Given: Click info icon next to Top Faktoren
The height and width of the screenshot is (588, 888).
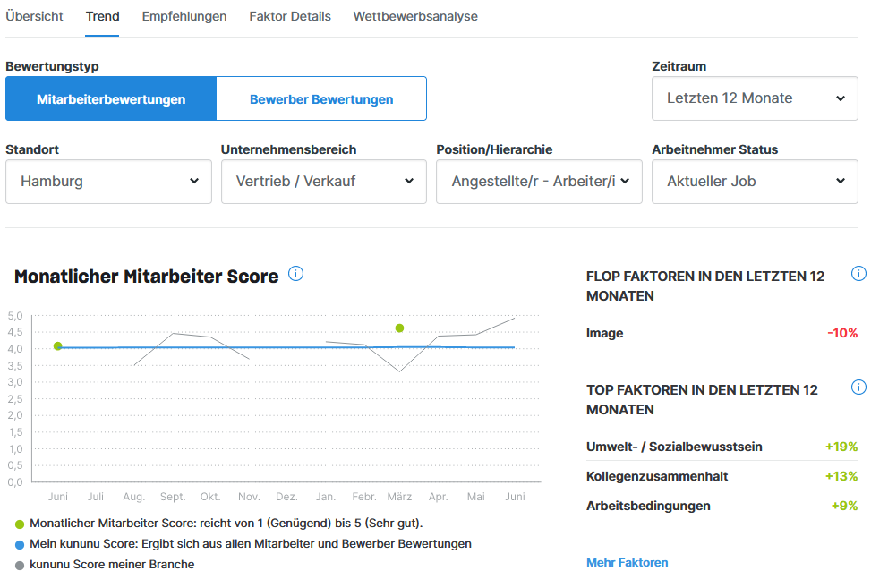Looking at the screenshot, I should [x=858, y=388].
